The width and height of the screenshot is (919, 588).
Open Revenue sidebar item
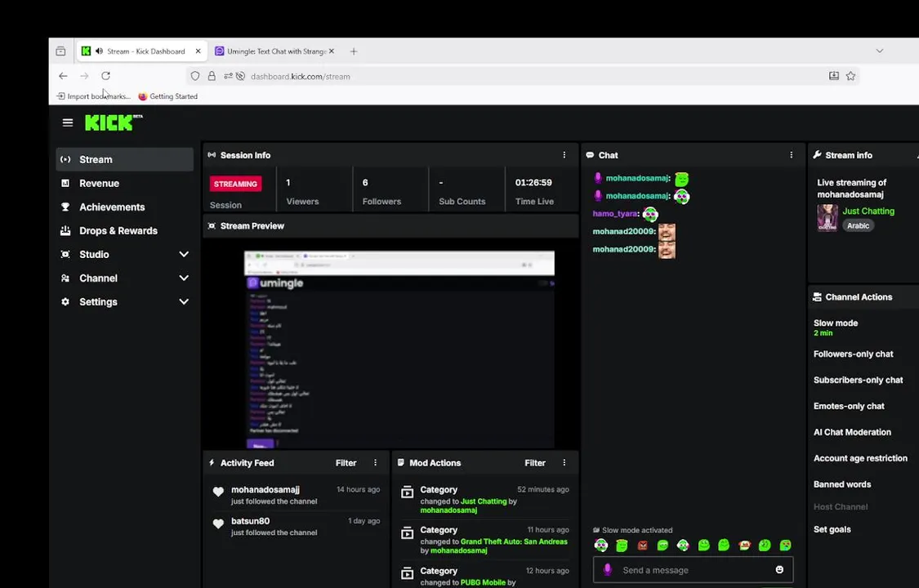pos(124,183)
